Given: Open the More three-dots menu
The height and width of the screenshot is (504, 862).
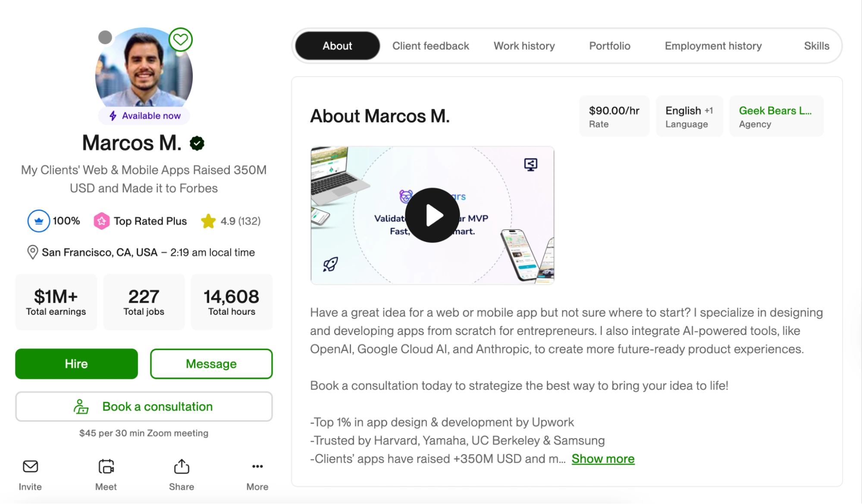Looking at the screenshot, I should tap(257, 466).
